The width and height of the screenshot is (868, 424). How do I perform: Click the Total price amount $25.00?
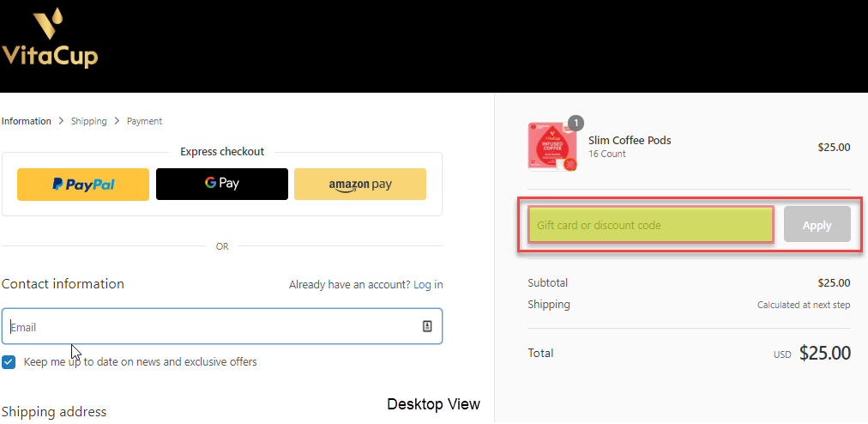pyautogui.click(x=825, y=353)
